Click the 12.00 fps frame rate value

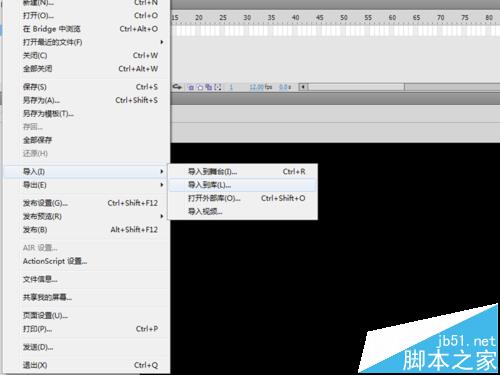point(261,87)
